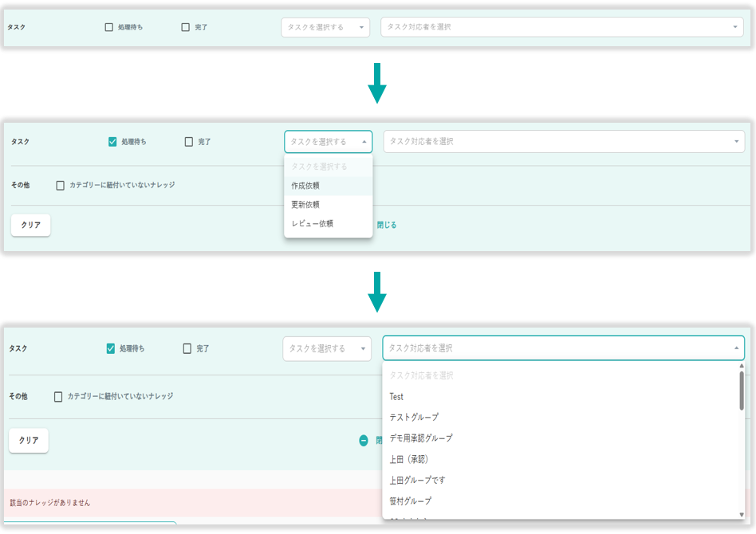Image resolution: width=756 pixels, height=534 pixels.
Task: Expand the タスク対応者を選択 dropdown in top panel
Action: coord(561,27)
